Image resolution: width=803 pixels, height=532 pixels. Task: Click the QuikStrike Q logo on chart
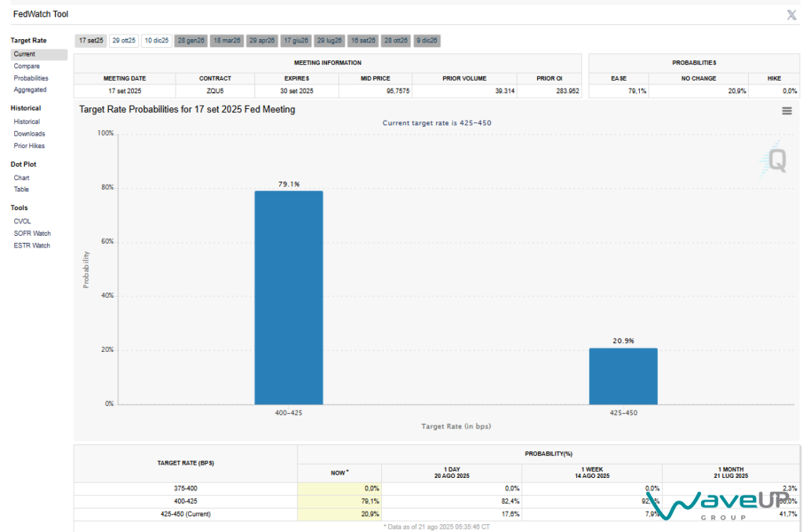(x=776, y=159)
